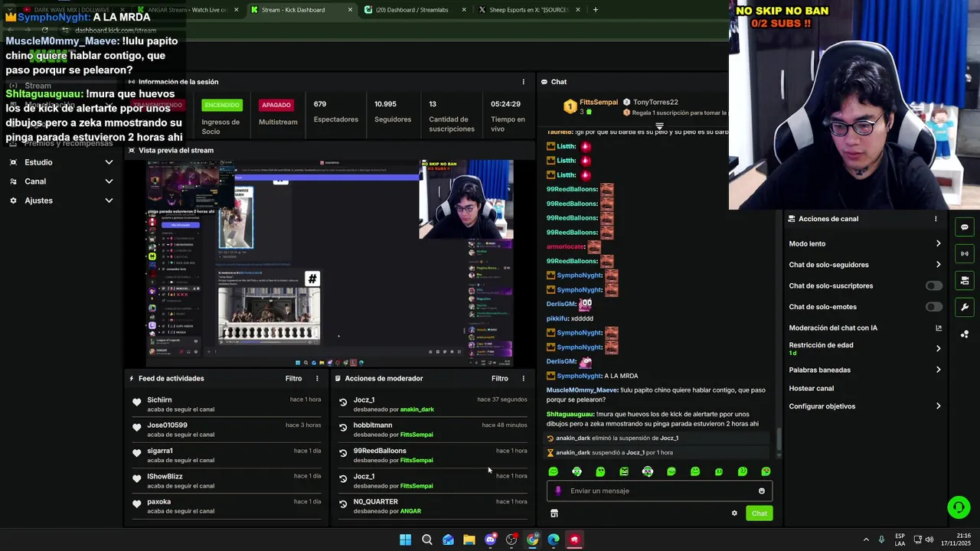This screenshot has height=551, width=980.
Task: Click ENCENDIDO Ingresos de Socio badge
Action: pos(221,105)
